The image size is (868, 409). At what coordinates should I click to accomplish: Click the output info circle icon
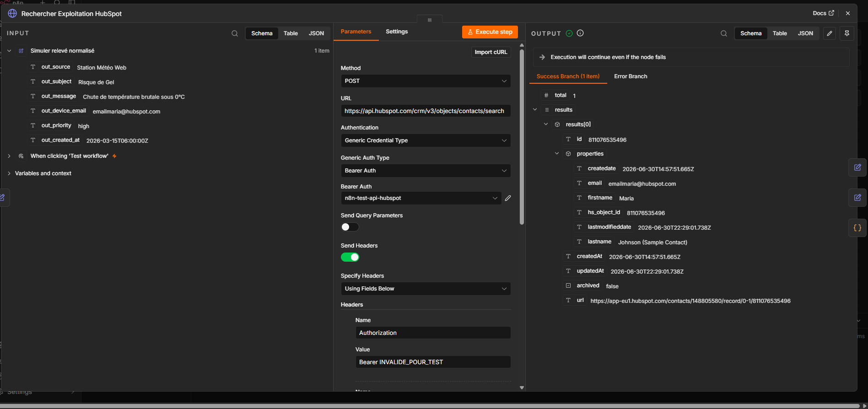pyautogui.click(x=580, y=33)
